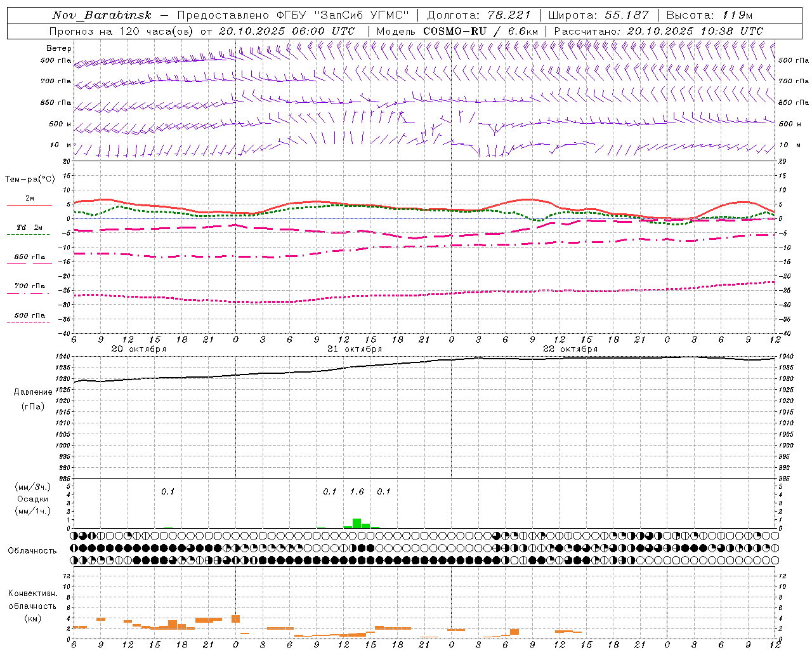The width and height of the screenshot is (812, 650).
Task: Click the '700 гПа' temperature legend label
Action: click(30, 286)
